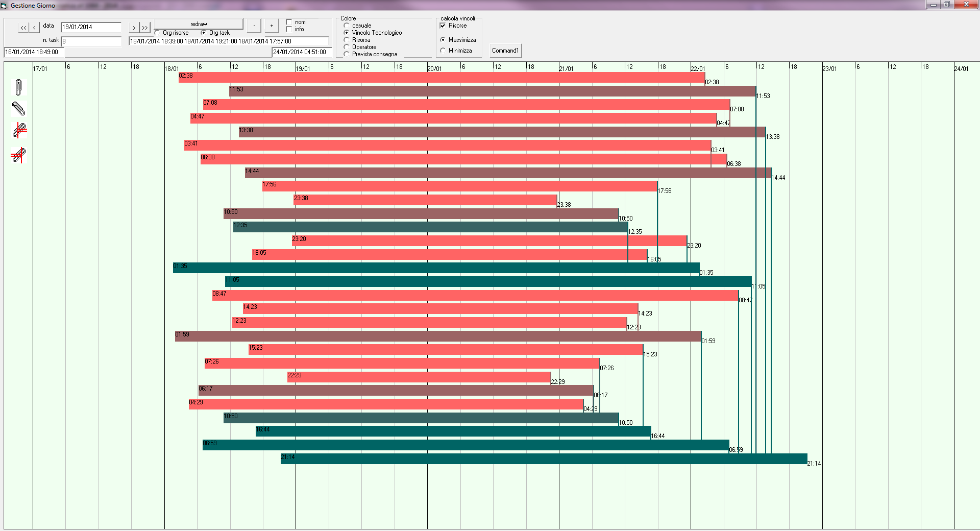Enable the info checkbox

[289, 29]
